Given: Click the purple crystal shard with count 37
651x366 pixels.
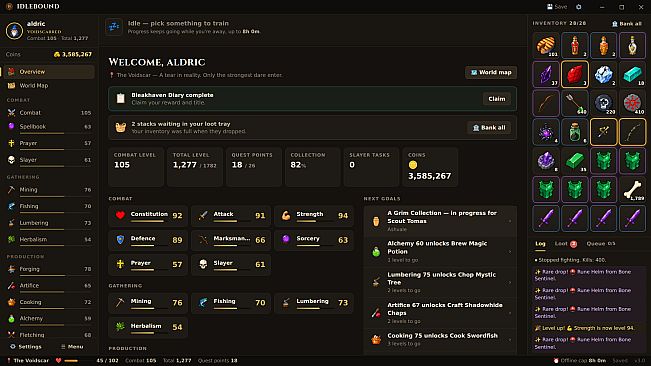Looking at the screenshot, I should click(546, 74).
